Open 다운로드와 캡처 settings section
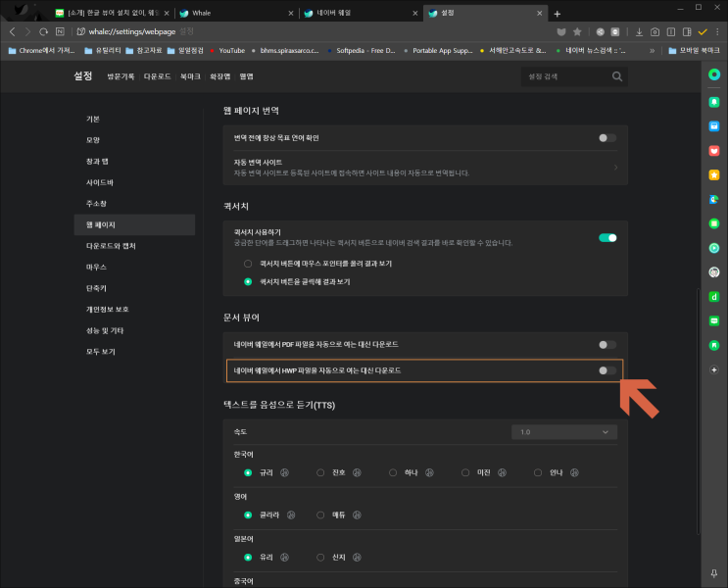728x588 pixels. tap(111, 246)
